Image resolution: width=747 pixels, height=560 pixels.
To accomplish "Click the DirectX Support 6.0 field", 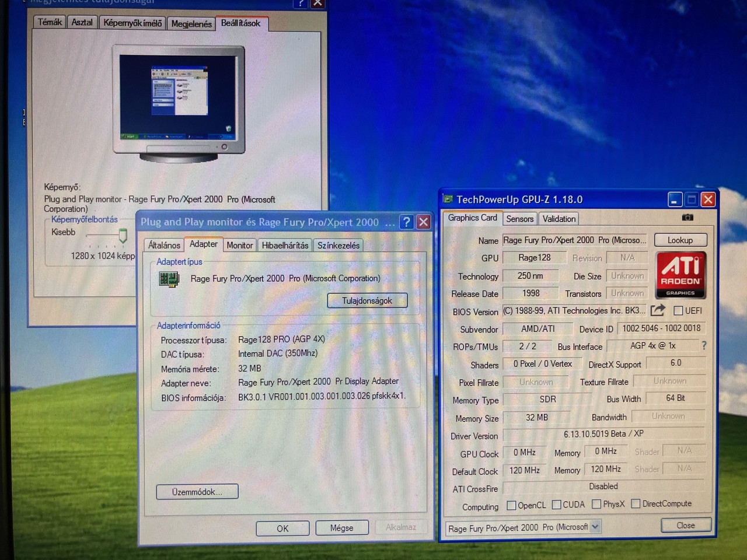I will tap(676, 363).
